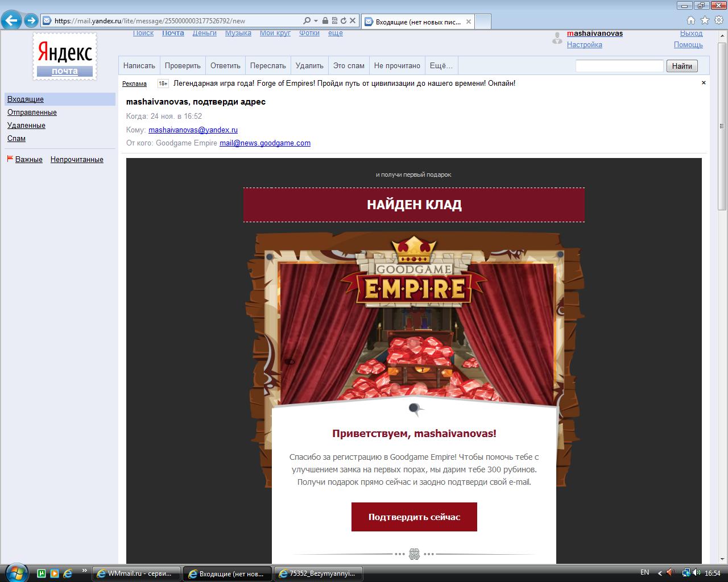Mark message as 'Не прочитано'
728x582 pixels.
[x=397, y=65]
